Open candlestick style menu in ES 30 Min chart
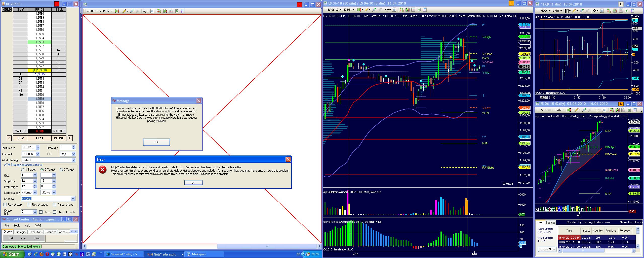 click(360, 10)
